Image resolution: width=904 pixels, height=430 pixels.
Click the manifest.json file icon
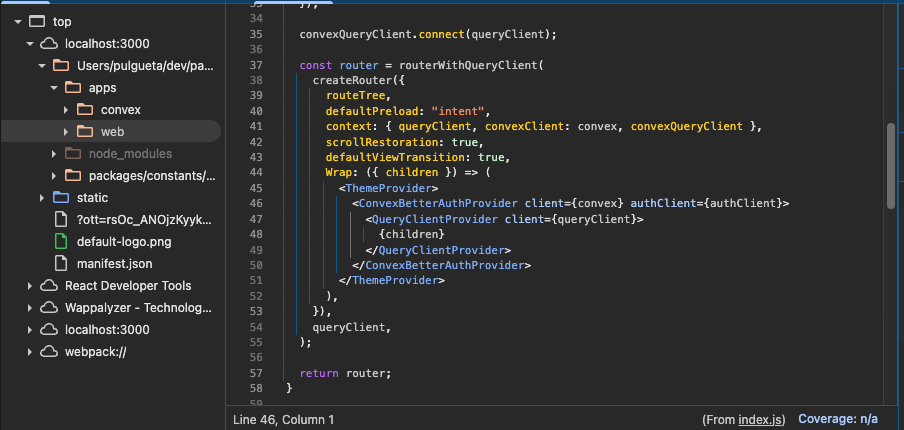61,263
